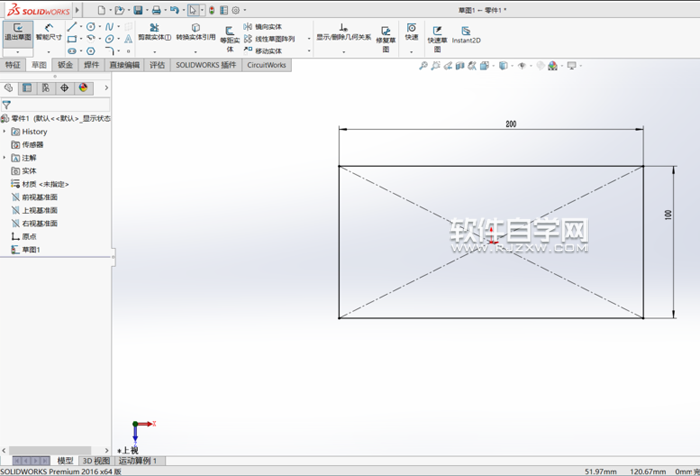This screenshot has width=700, height=476.
Task: Select the Spline sketch tool
Action: [x=109, y=27]
